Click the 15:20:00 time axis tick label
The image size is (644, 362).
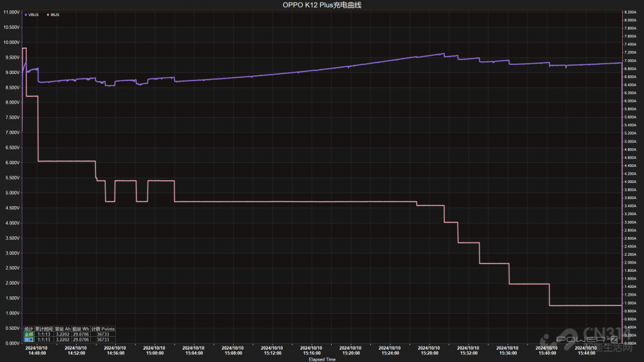[x=351, y=353]
